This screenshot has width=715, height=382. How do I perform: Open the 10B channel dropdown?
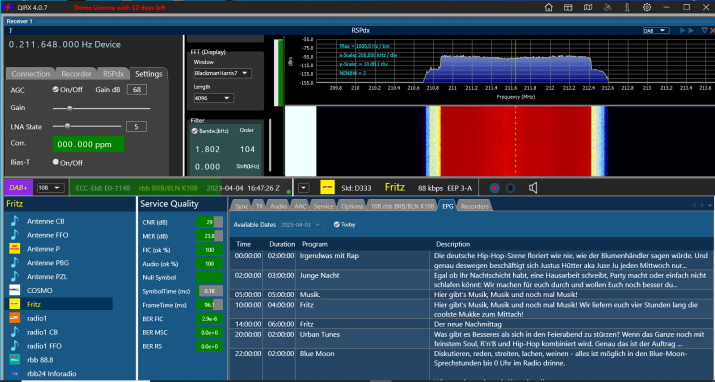pos(50,188)
